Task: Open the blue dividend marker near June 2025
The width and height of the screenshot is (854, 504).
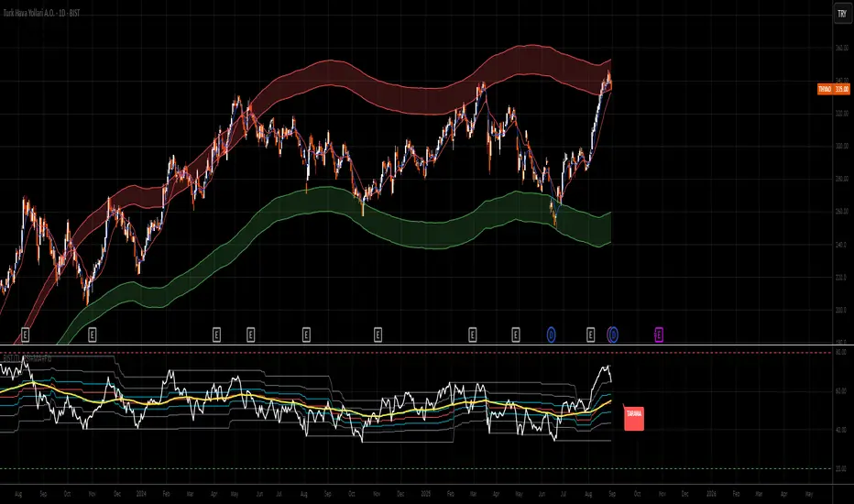Action: pyautogui.click(x=552, y=334)
